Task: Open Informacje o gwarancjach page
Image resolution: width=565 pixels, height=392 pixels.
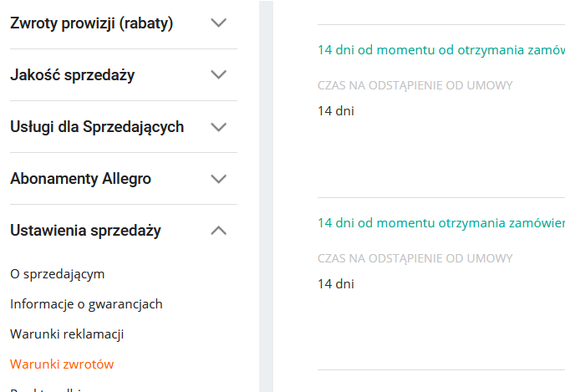Action: (86, 303)
